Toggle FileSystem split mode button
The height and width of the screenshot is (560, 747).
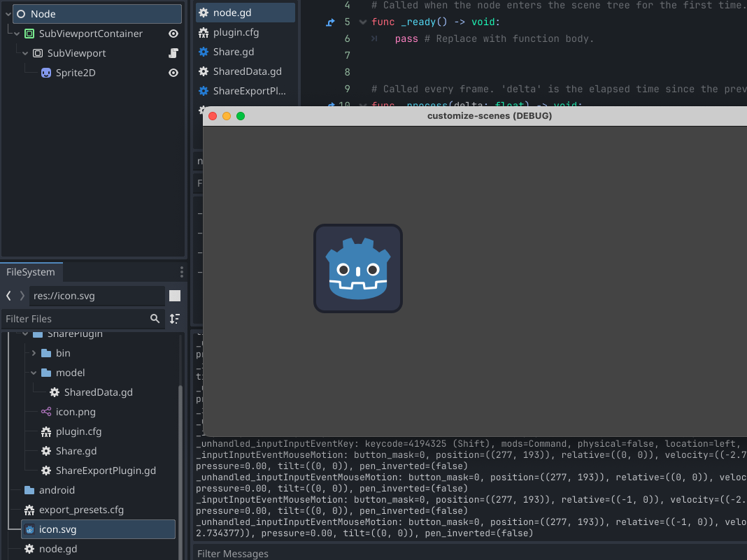point(175,296)
